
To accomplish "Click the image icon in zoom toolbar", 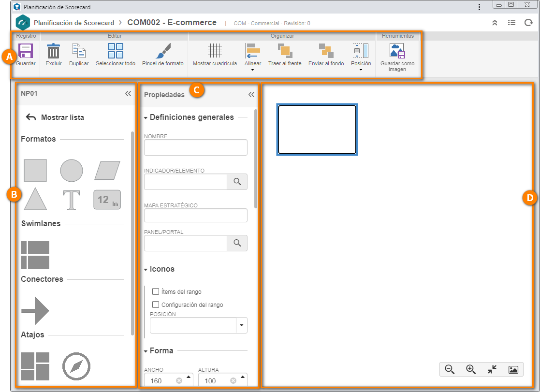I will pyautogui.click(x=513, y=370).
